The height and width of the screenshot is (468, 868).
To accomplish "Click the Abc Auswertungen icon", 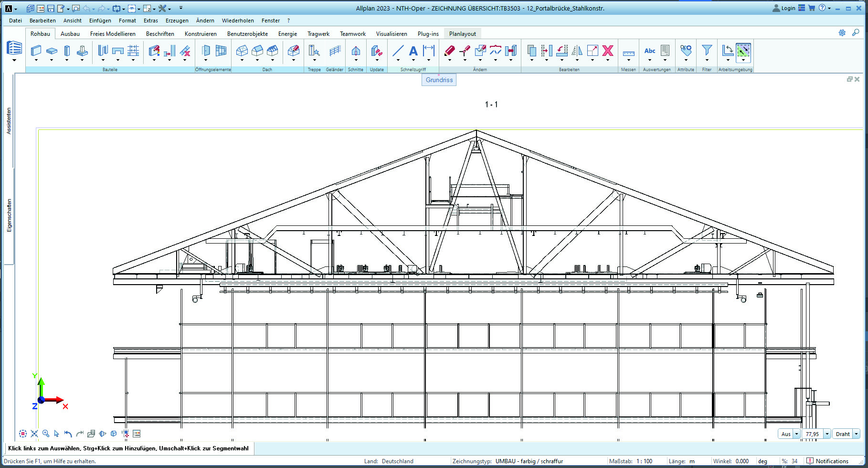I will 650,51.
